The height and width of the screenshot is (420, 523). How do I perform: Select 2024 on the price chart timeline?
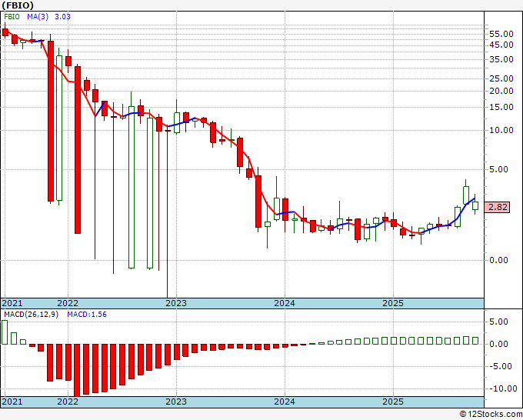[285, 303]
